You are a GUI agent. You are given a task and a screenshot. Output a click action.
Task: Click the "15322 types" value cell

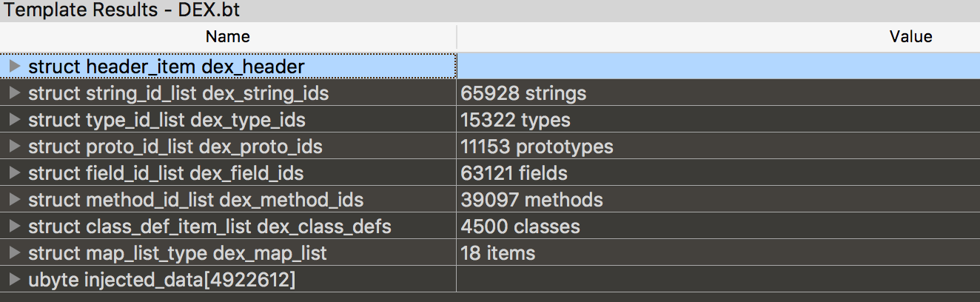pos(515,120)
